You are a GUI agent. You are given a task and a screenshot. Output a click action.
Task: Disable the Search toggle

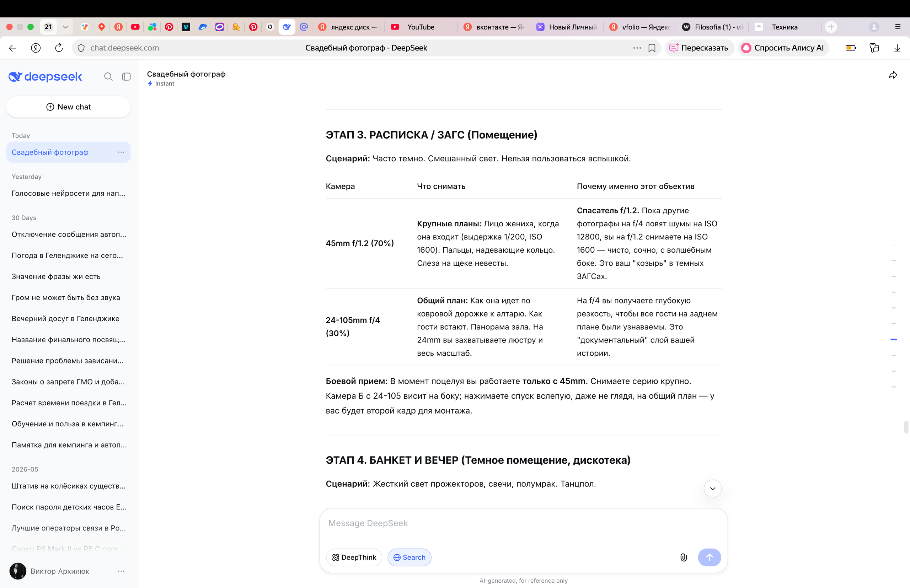tap(409, 557)
